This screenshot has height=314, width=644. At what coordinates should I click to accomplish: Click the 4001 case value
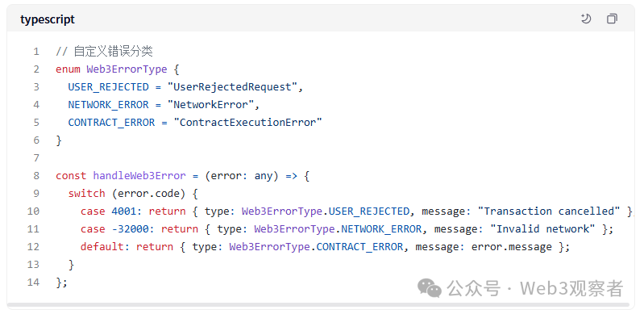(123, 211)
